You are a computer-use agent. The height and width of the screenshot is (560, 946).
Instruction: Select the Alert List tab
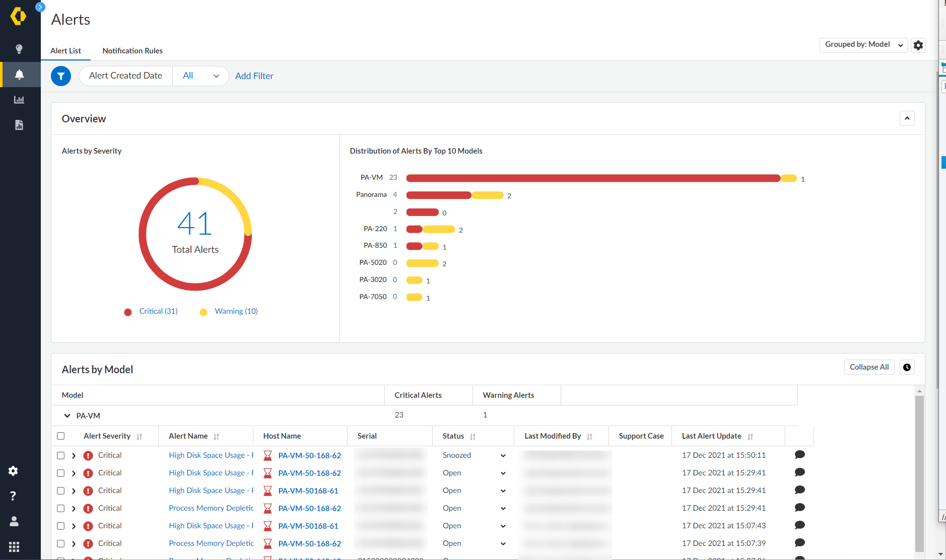point(65,51)
